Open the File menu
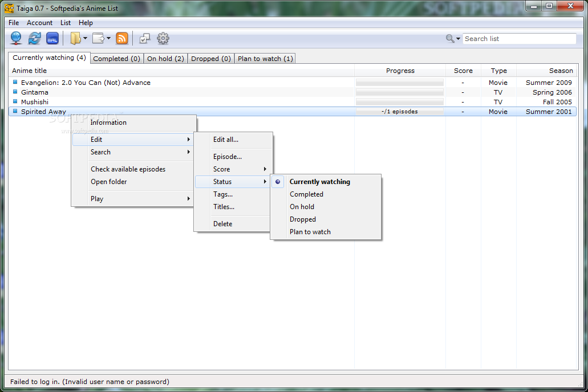 tap(14, 23)
